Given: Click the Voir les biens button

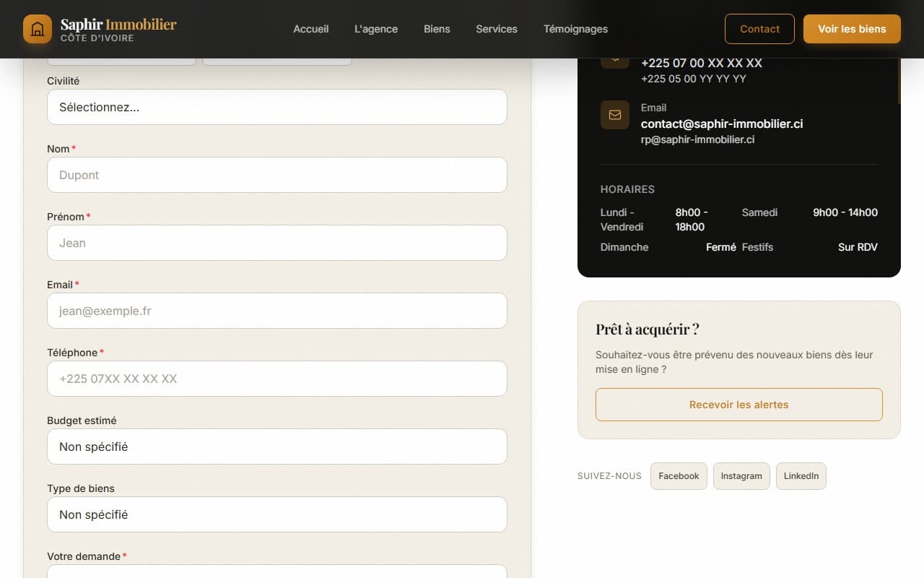Looking at the screenshot, I should coord(852,29).
